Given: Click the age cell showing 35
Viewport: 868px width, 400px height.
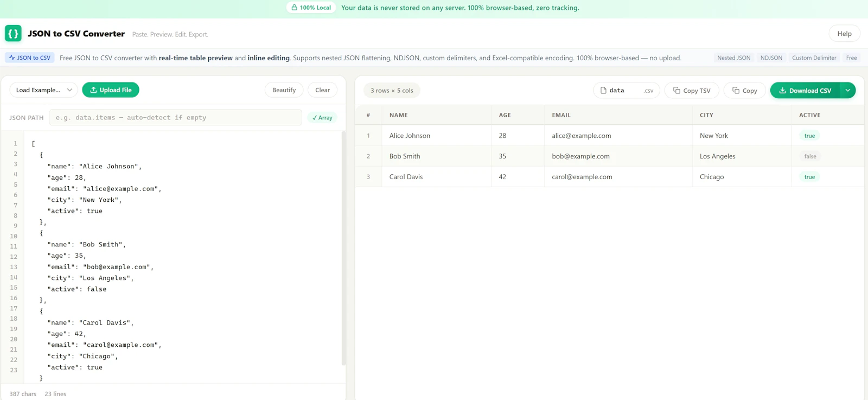Looking at the screenshot, I should 518,156.
